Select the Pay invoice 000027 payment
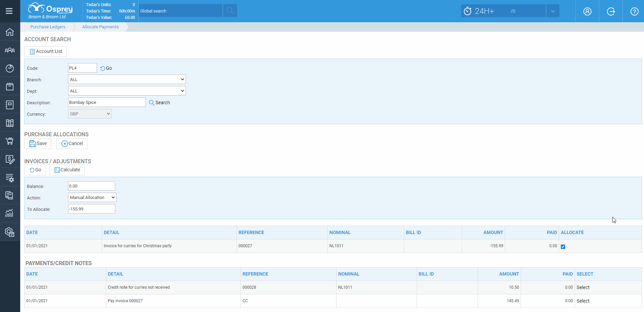Image resolution: width=644 pixels, height=312 pixels. 583,301
